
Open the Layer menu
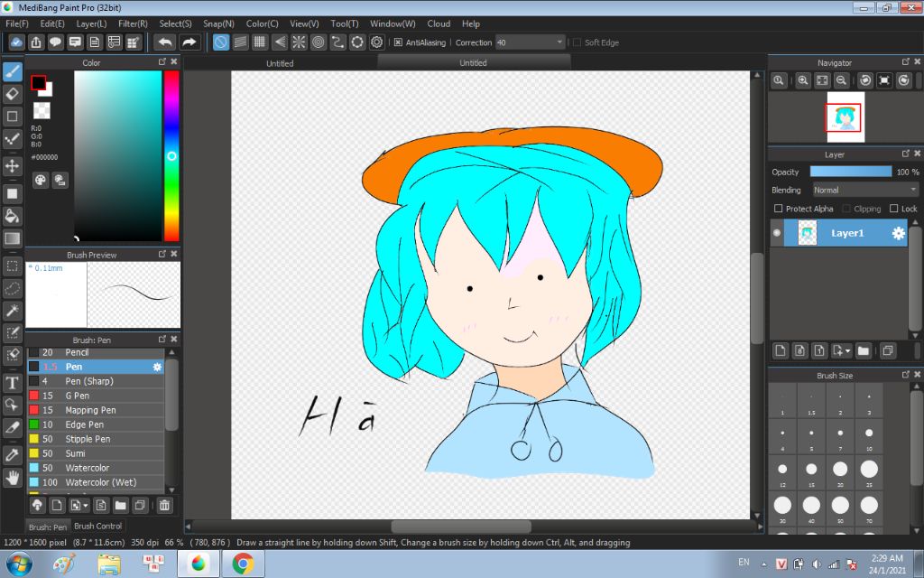[x=91, y=23]
